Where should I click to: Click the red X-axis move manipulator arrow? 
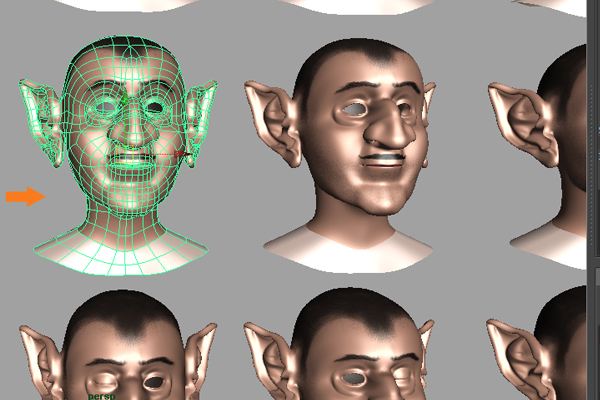point(181,154)
